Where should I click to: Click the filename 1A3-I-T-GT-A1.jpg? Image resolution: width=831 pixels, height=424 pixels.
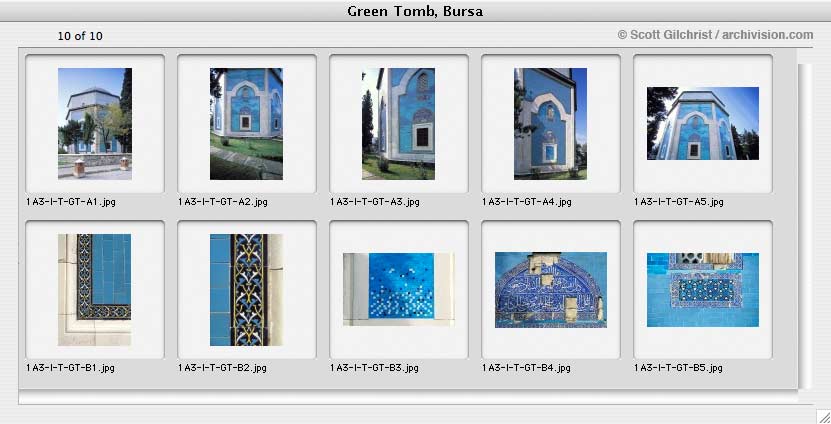70,202
